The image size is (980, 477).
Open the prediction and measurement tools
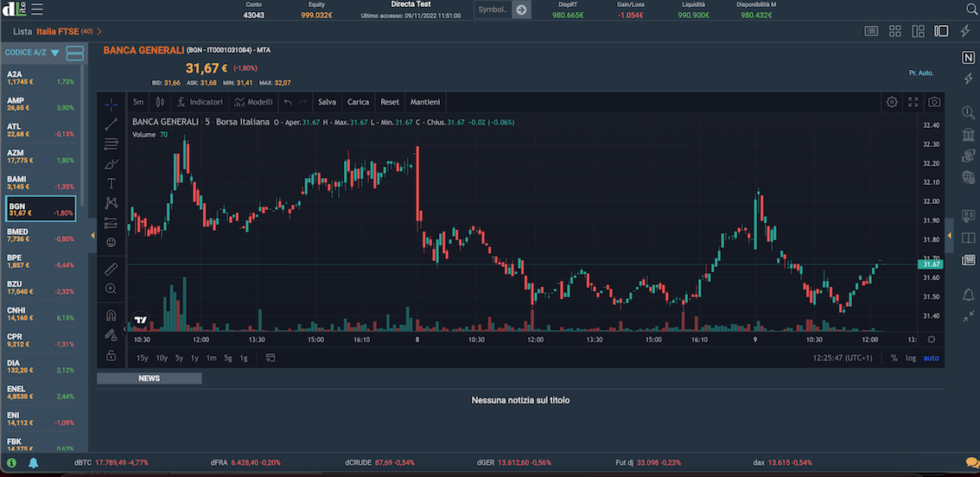(x=111, y=222)
